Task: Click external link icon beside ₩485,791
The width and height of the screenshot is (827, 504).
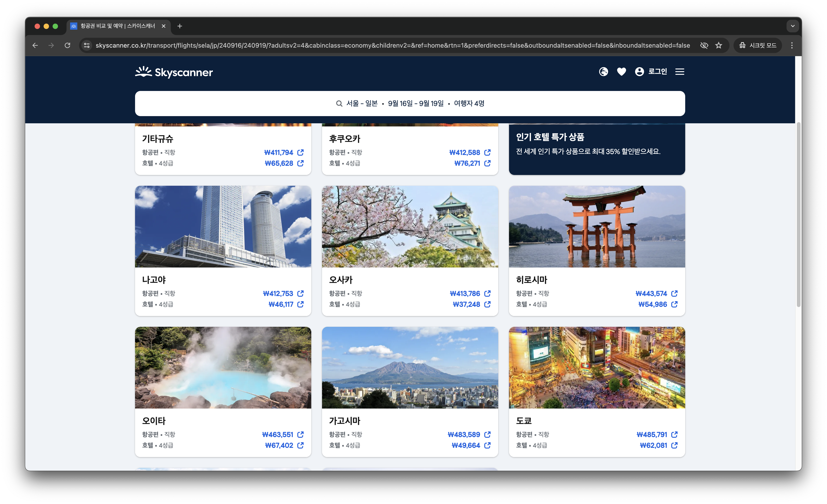Action: point(674,435)
